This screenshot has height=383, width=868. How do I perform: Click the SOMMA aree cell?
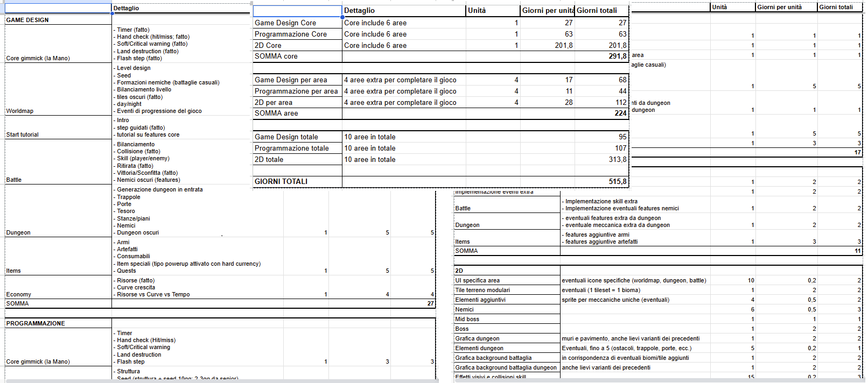pyautogui.click(x=297, y=113)
